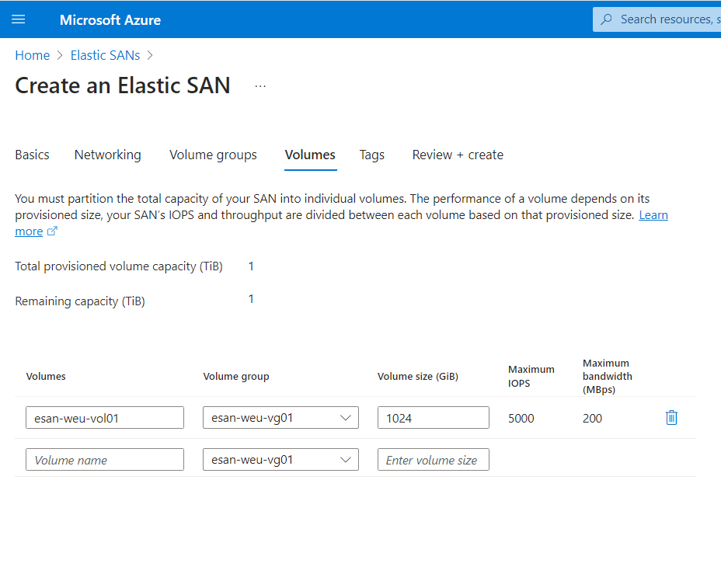Expand volume group dropdown in new volume row

280,459
